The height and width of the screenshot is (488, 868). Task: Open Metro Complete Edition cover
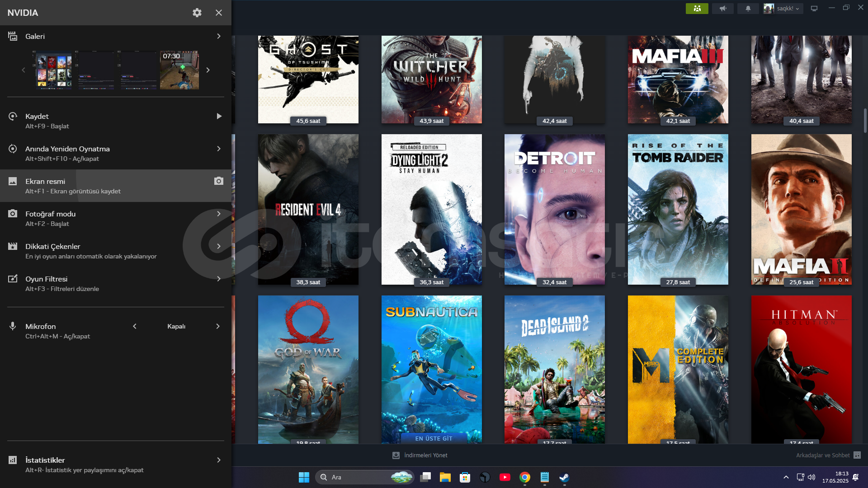point(678,370)
